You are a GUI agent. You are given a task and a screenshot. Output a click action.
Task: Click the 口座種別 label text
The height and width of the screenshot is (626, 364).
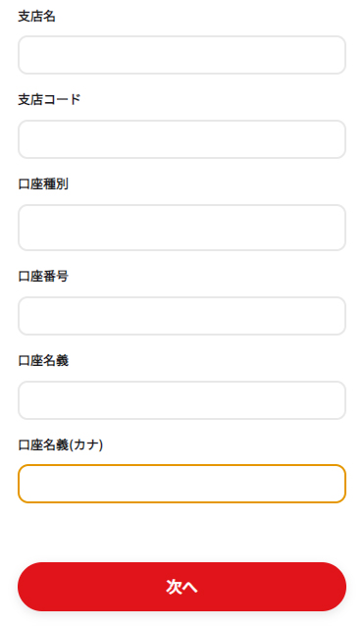(x=43, y=184)
